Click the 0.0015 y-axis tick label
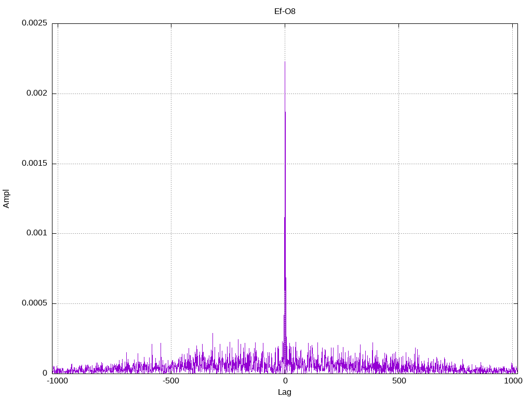The image size is (532, 399). [34, 163]
